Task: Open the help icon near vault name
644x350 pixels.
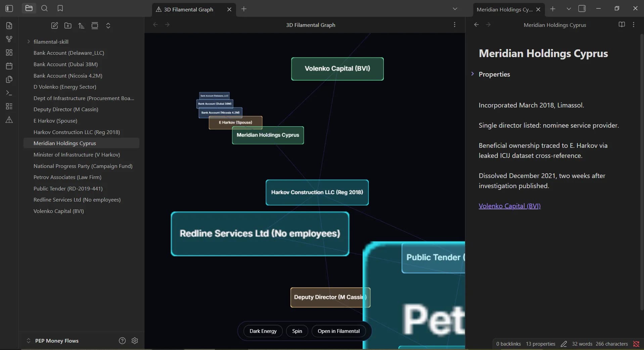Action: pos(122,341)
